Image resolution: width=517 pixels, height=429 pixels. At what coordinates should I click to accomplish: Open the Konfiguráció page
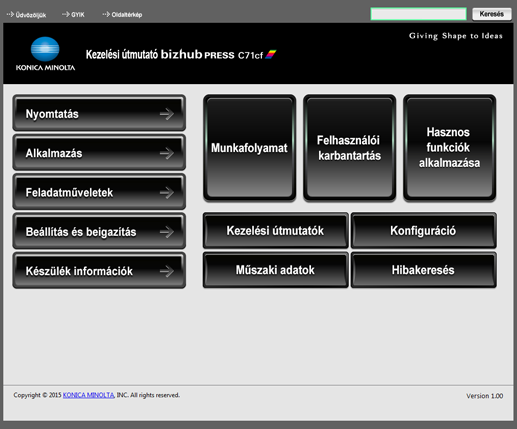point(424,231)
